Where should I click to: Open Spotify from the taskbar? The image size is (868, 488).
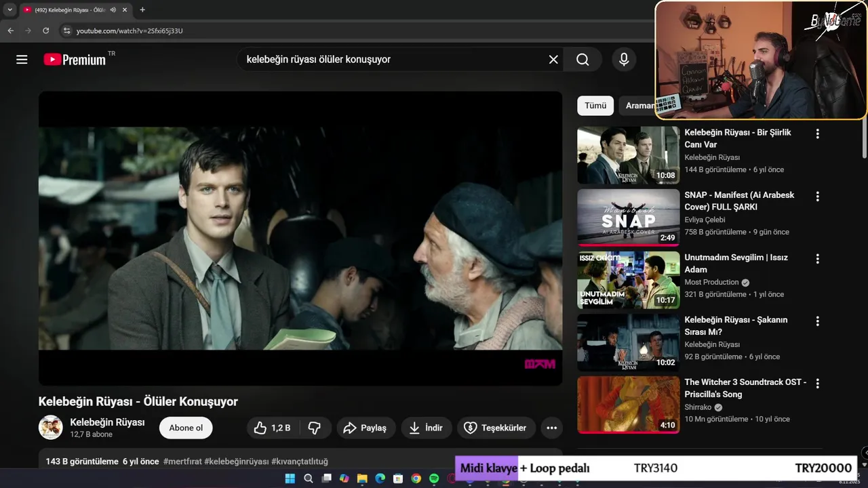pyautogui.click(x=434, y=479)
